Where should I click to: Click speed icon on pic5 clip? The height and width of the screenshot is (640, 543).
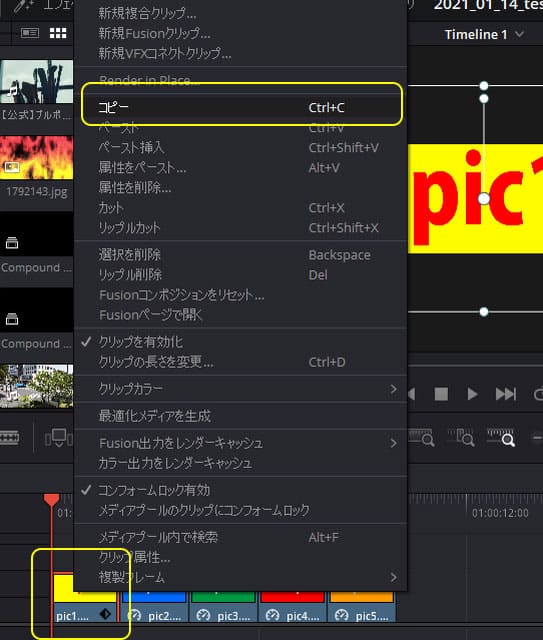(341, 615)
